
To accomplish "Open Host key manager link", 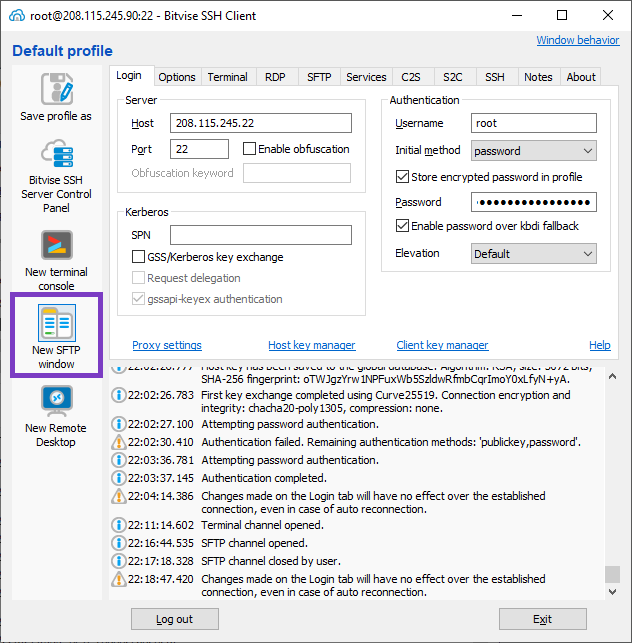I will tap(312, 345).
